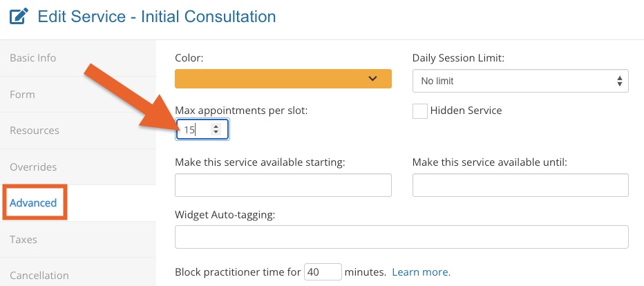Switch to the Form tab
The image size is (644, 286).
point(22,95)
